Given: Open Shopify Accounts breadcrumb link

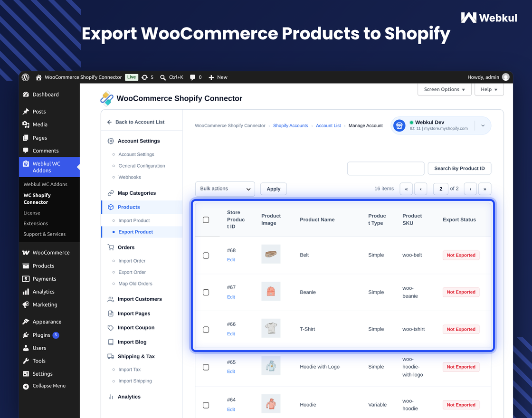Looking at the screenshot, I should click(290, 125).
